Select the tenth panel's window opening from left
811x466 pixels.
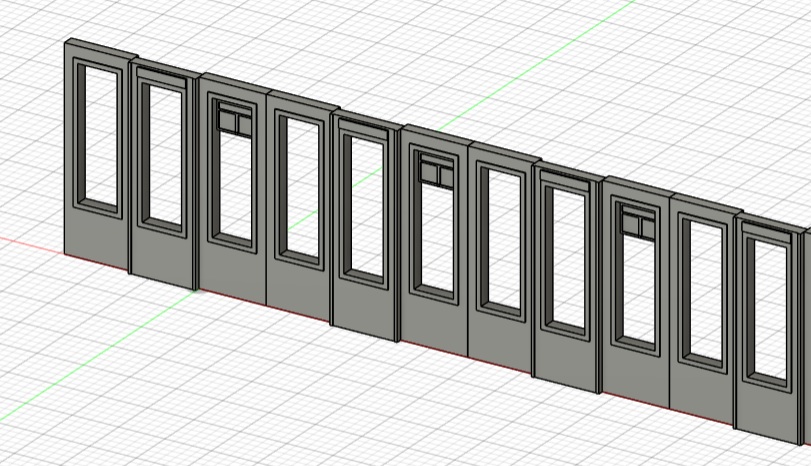[706, 290]
